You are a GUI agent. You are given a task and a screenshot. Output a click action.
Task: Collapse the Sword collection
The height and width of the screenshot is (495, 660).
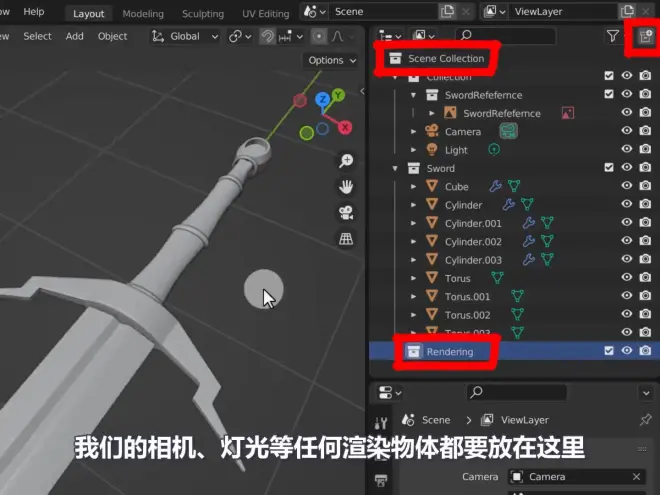click(395, 168)
